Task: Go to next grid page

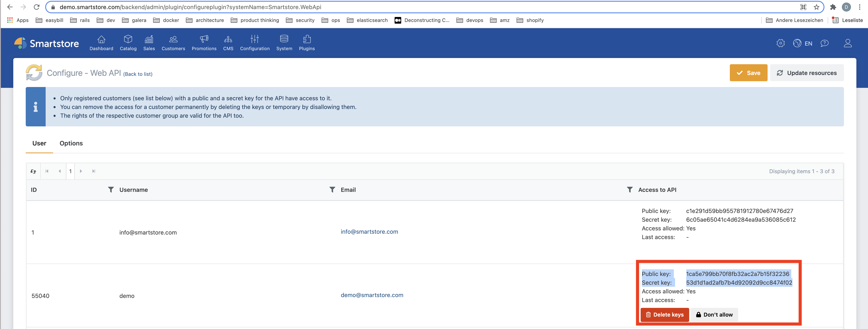Action: pos(81,171)
